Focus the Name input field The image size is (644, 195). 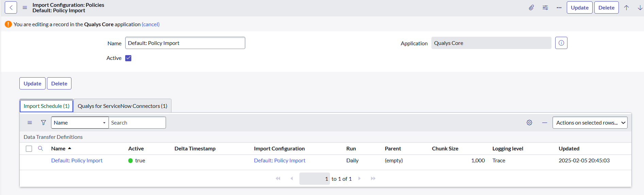185,43
